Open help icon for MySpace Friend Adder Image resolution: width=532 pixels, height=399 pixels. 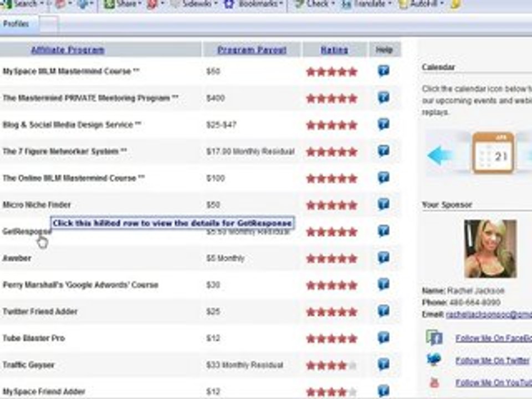(383, 391)
